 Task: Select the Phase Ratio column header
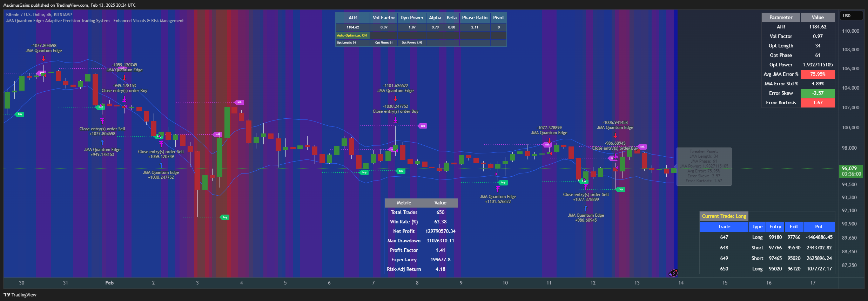[475, 18]
